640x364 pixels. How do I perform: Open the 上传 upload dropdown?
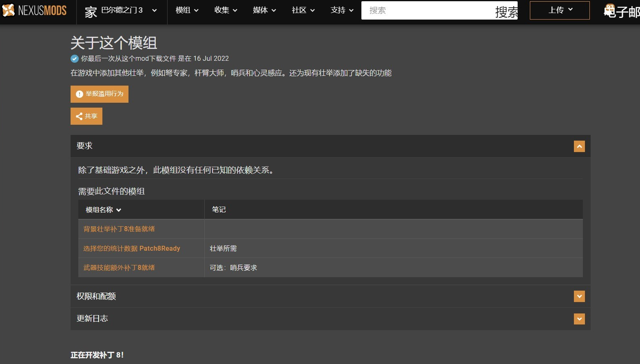[x=560, y=10]
